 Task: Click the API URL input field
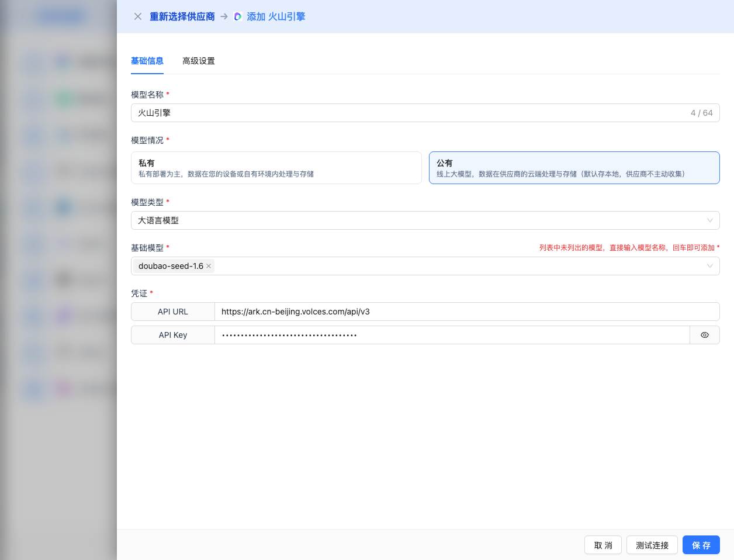pyautogui.click(x=466, y=312)
